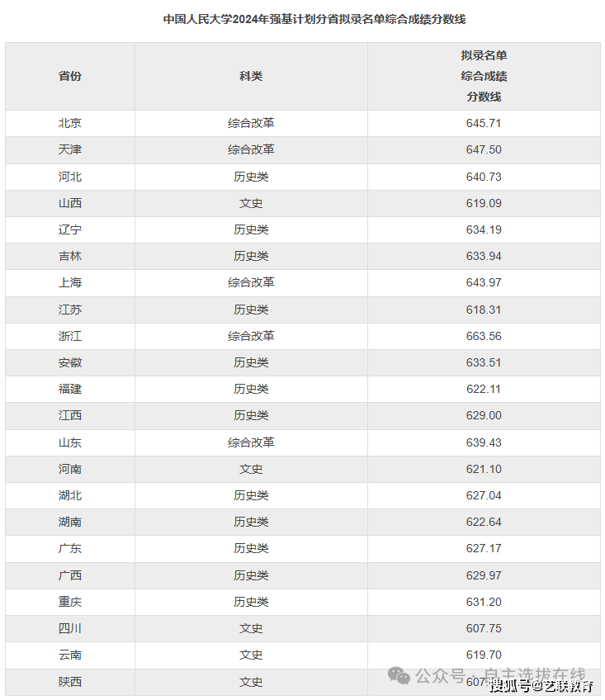The width and height of the screenshot is (605, 700).
Task: Select the 北京 province cell
Action: coord(70,123)
